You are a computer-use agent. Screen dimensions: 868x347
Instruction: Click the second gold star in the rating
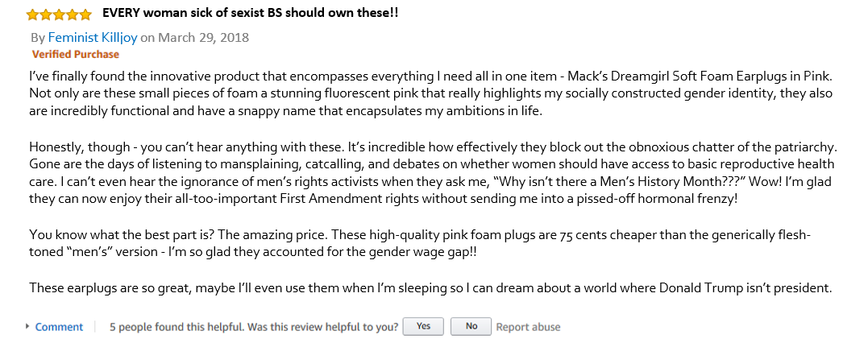[x=46, y=14]
